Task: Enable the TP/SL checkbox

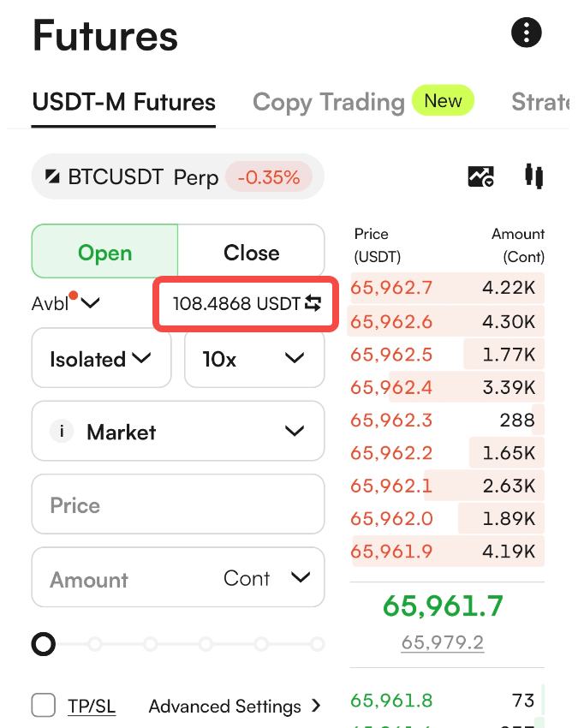Action: coord(43,705)
